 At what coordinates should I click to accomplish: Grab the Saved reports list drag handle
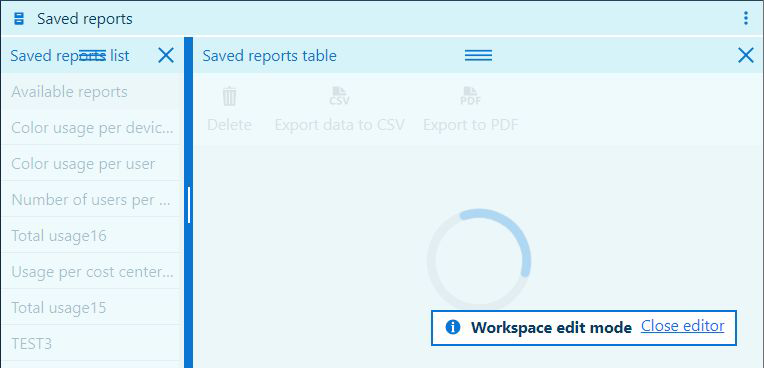pyautogui.click(x=93, y=56)
